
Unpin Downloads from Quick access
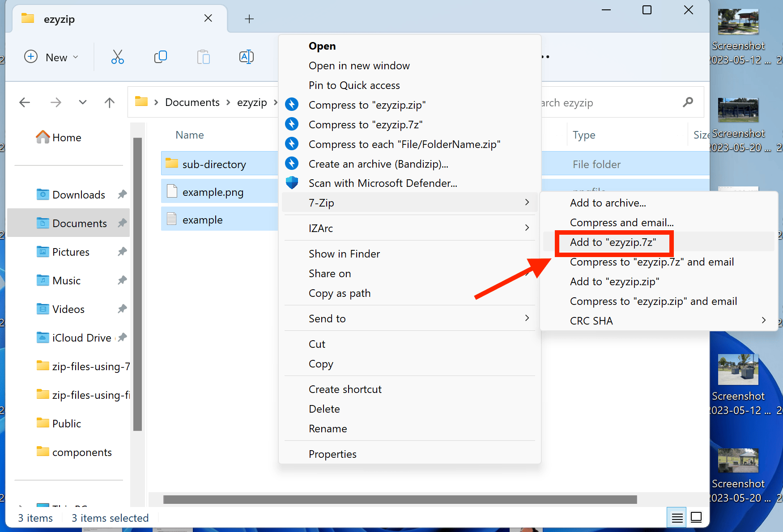tap(122, 194)
